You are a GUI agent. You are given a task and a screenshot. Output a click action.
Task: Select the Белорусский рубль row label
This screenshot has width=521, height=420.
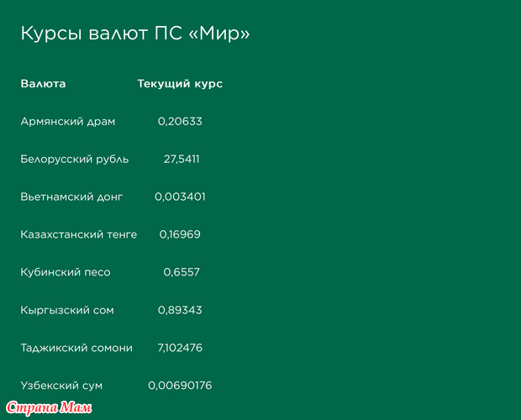75,160
